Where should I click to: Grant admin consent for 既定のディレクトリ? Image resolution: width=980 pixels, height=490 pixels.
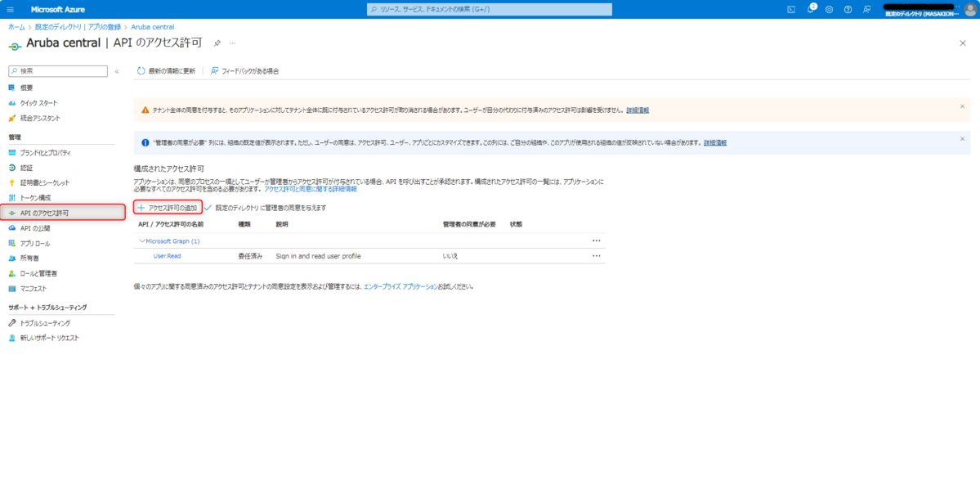click(x=266, y=207)
